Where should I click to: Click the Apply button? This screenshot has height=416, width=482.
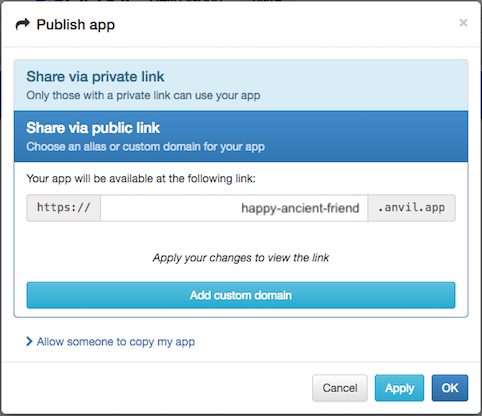click(399, 388)
